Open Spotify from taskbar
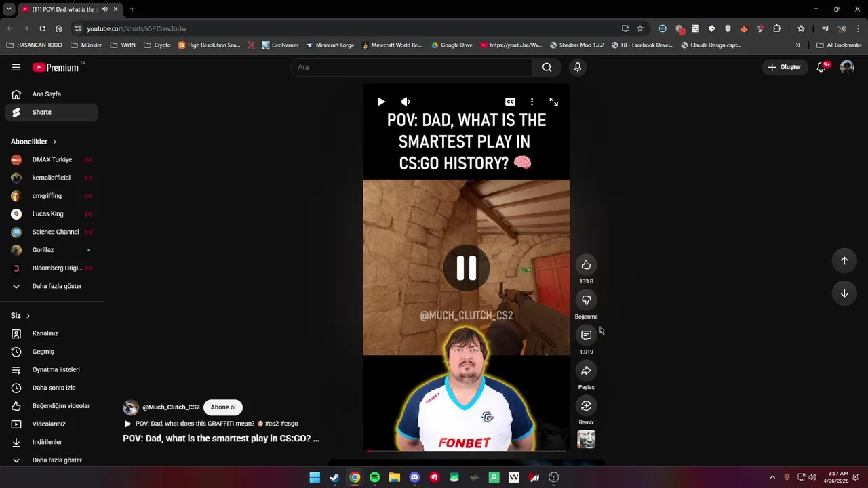 tap(374, 478)
